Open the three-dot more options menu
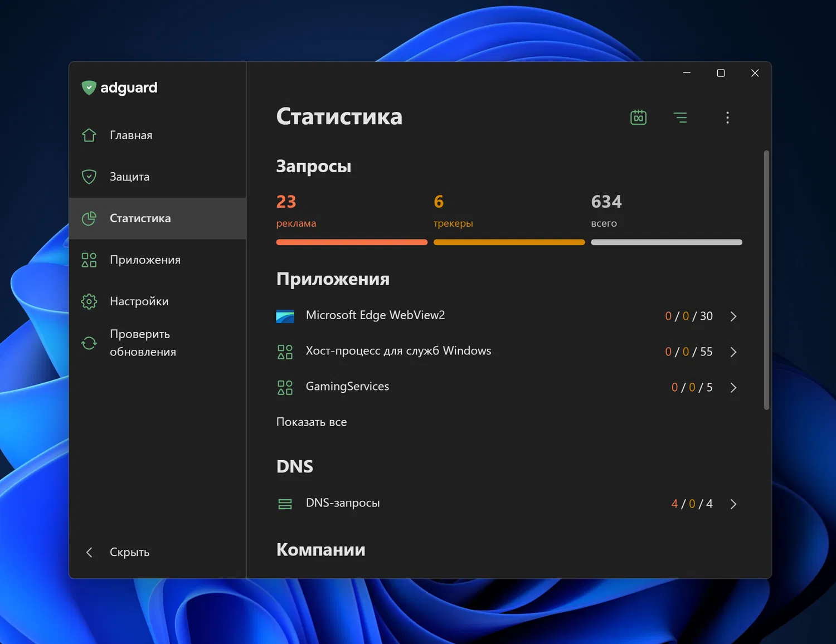Image resolution: width=836 pixels, height=644 pixels. pyautogui.click(x=727, y=118)
